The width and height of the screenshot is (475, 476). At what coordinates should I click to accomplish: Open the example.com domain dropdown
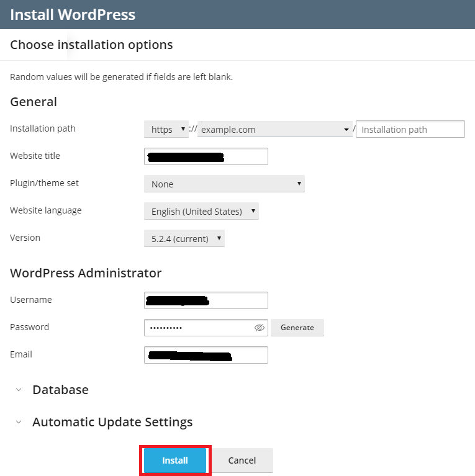(x=275, y=129)
